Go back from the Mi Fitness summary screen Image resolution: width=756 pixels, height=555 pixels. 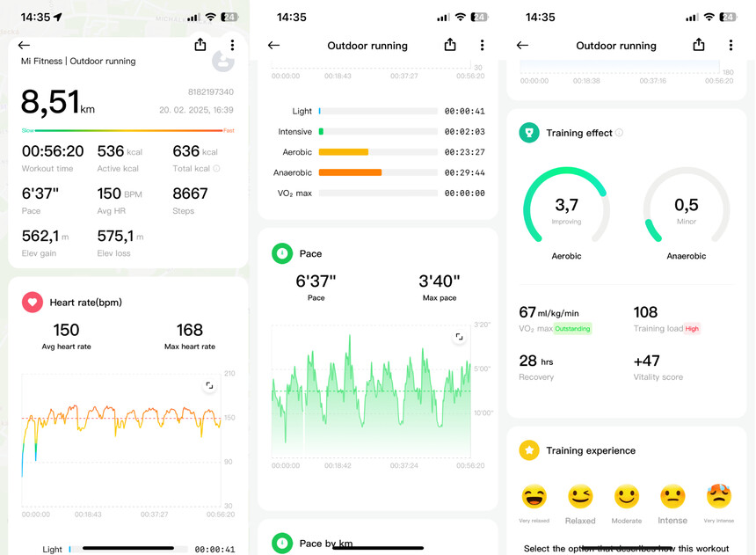[24, 45]
